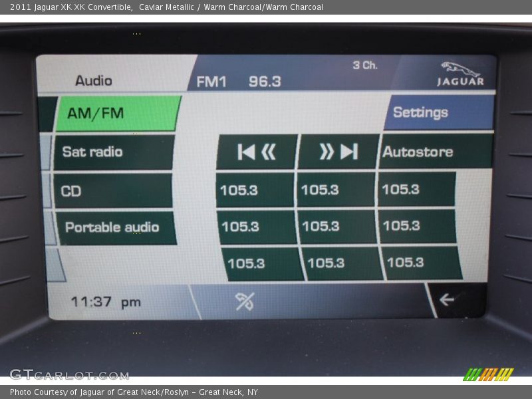Open the Settings menu

[421, 114]
